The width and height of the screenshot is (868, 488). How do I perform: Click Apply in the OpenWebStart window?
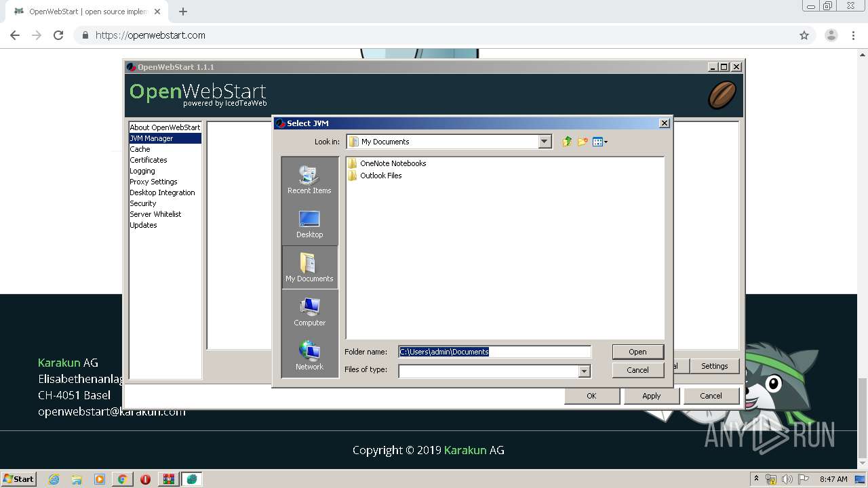pyautogui.click(x=651, y=396)
